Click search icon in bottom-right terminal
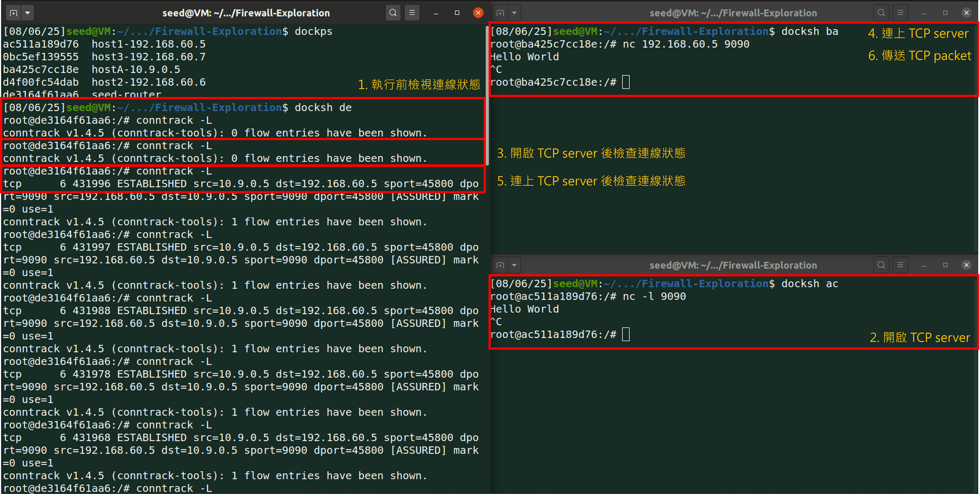 pos(881,265)
